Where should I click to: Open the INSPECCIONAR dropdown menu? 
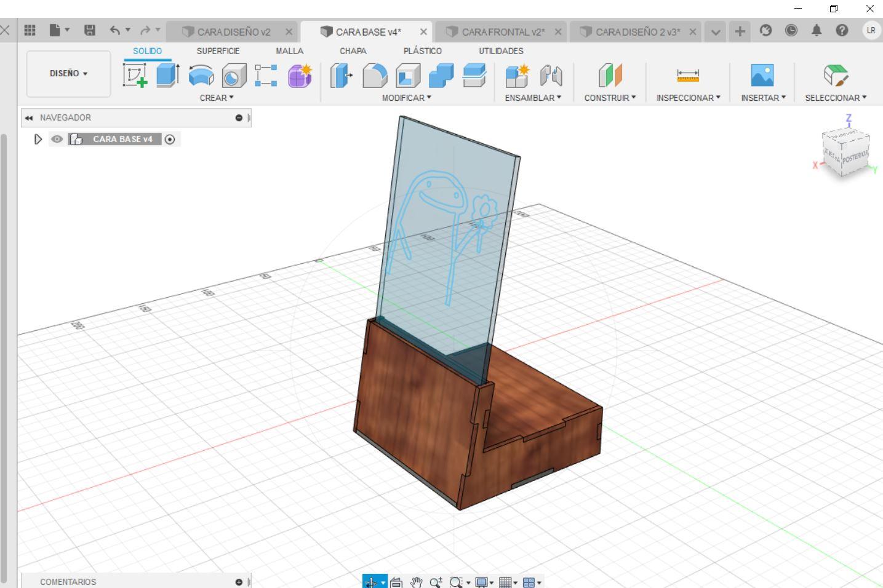point(688,98)
